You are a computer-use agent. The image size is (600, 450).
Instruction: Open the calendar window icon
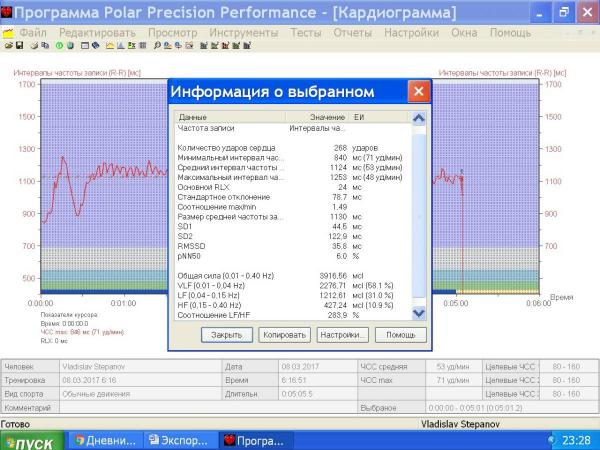coord(85,46)
